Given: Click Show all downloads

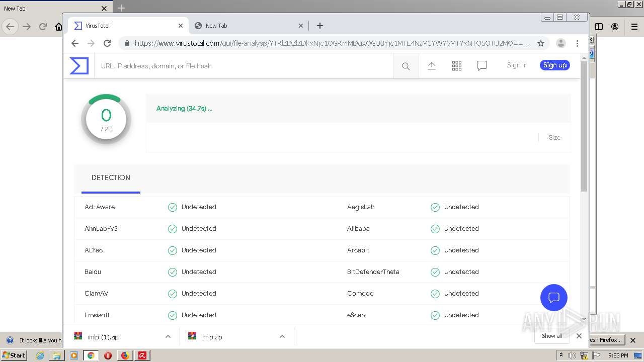Looking at the screenshot, I should (x=552, y=336).
